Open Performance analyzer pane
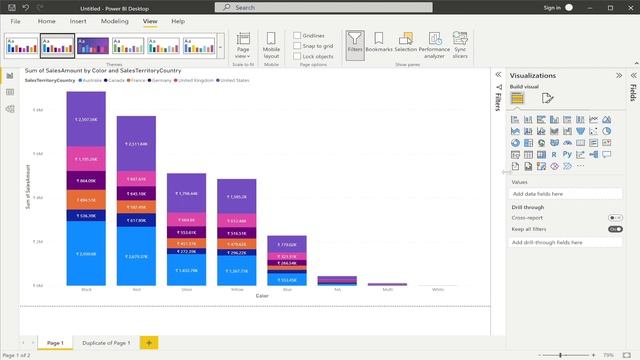This screenshot has height=360, width=640. (x=434, y=45)
